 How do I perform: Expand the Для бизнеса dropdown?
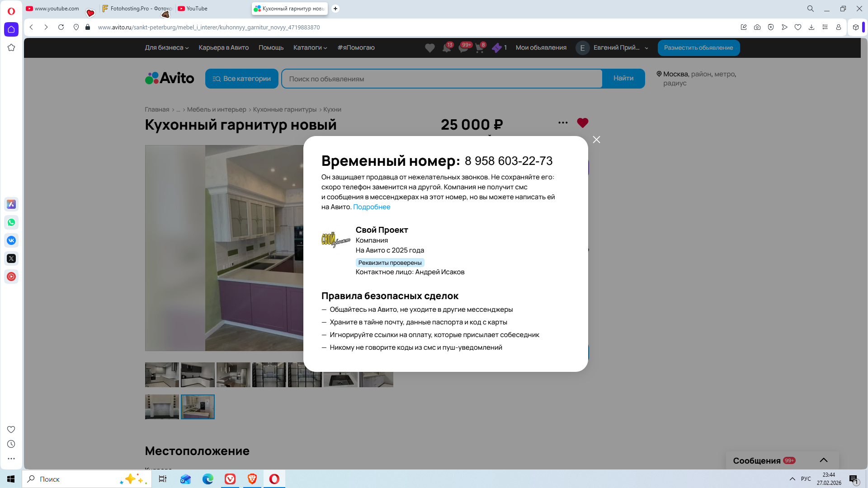coord(166,47)
